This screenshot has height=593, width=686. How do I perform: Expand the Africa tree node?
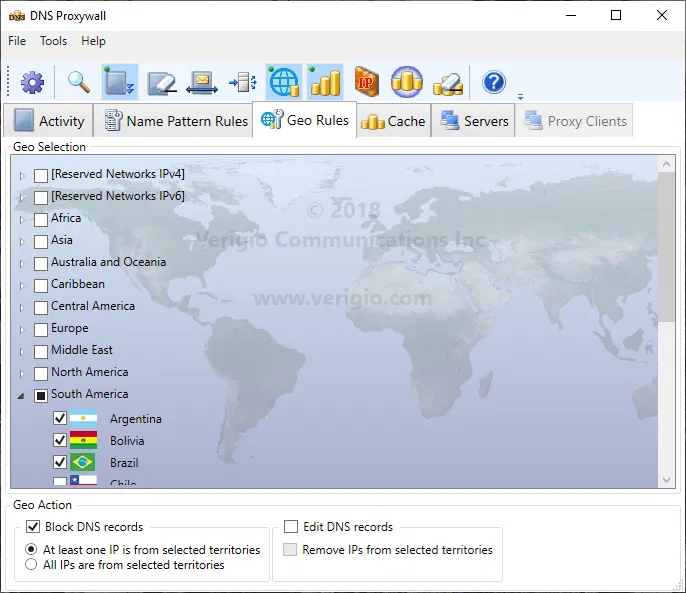tap(22, 219)
